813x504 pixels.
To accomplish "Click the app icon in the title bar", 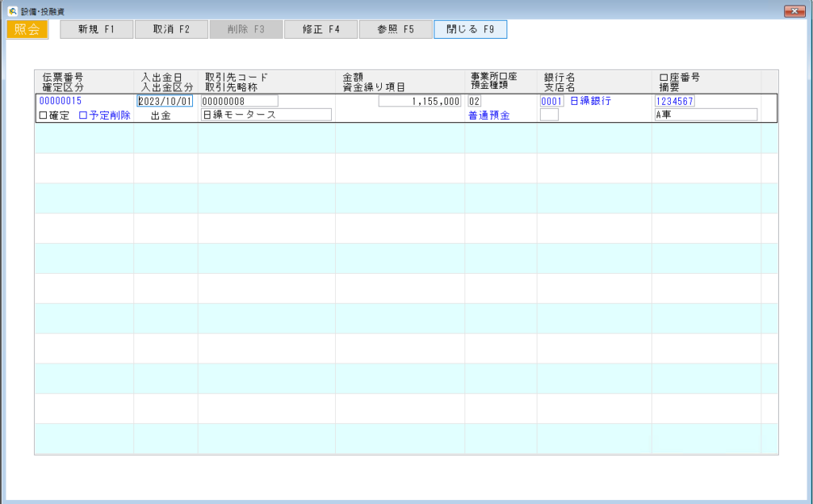I will [x=12, y=10].
